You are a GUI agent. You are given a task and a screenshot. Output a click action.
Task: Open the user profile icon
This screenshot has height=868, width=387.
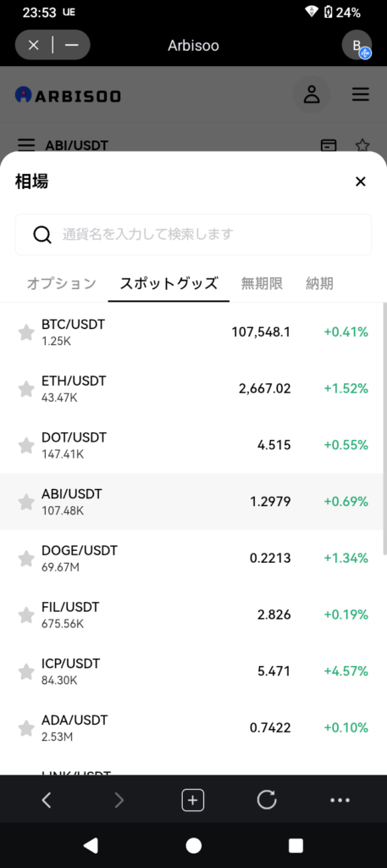[x=312, y=95]
